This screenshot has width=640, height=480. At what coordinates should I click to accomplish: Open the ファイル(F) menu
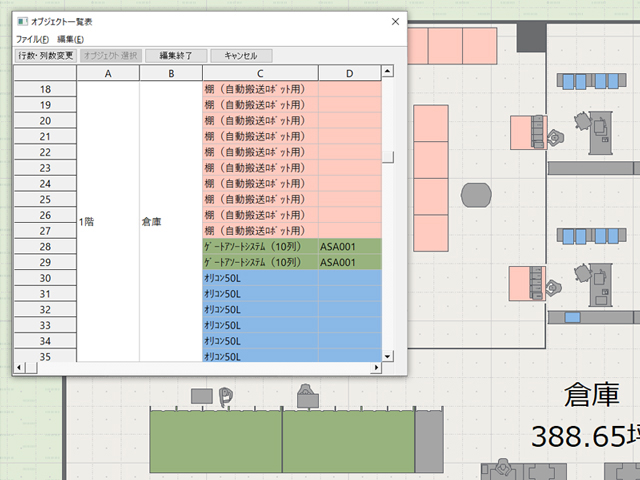(x=32, y=38)
